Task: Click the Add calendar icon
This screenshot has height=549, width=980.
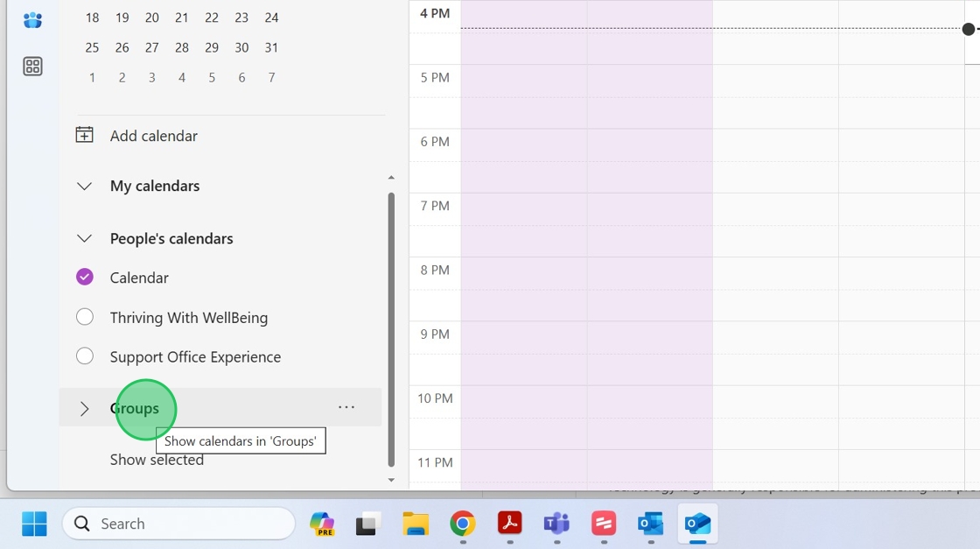Action: tap(84, 135)
